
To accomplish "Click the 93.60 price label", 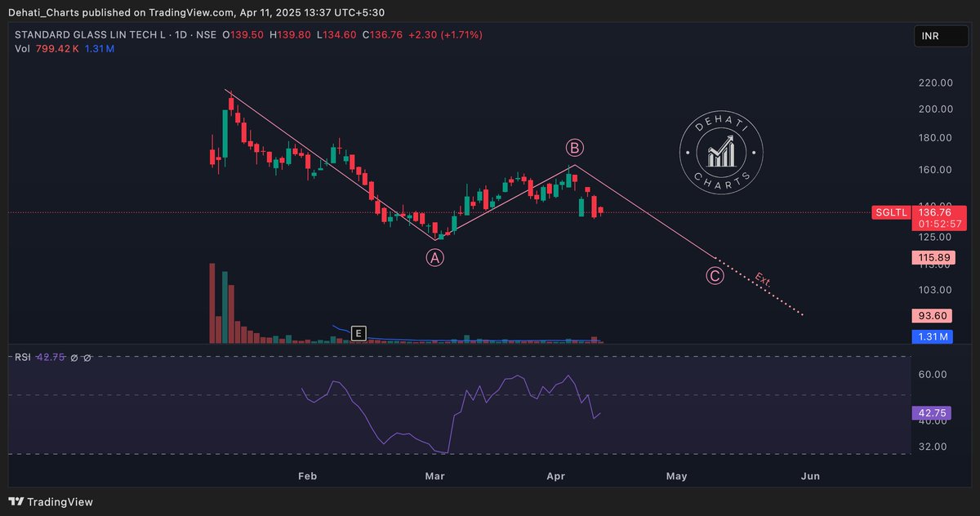I will pyautogui.click(x=933, y=316).
